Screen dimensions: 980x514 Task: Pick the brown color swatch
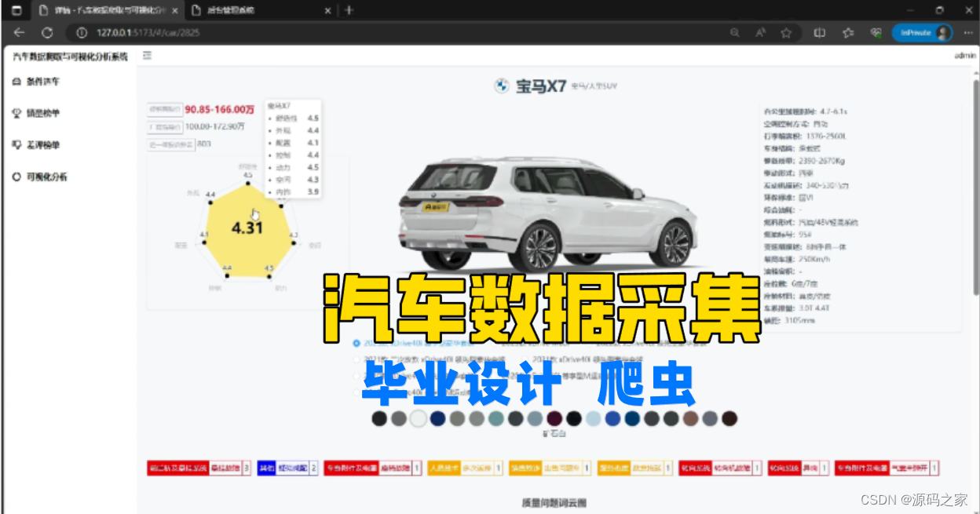click(690, 419)
